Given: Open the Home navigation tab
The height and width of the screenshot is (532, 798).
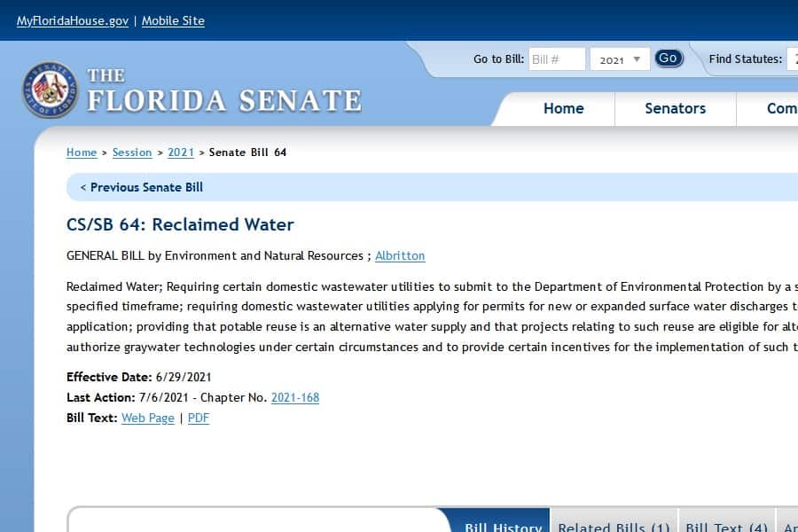Looking at the screenshot, I should 563,108.
